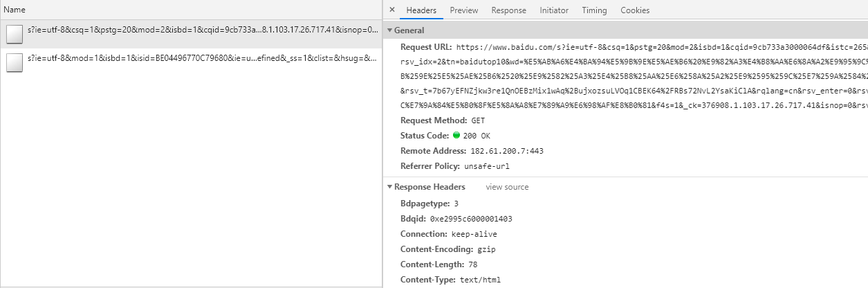
Task: Click the unsafe-url referrer policy value
Action: point(487,166)
